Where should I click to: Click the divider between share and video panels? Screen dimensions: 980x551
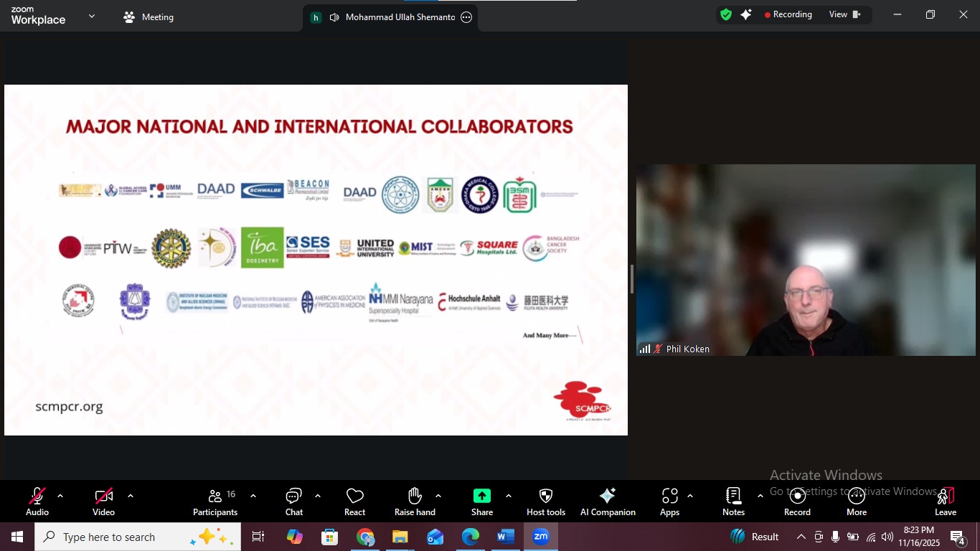click(x=631, y=279)
